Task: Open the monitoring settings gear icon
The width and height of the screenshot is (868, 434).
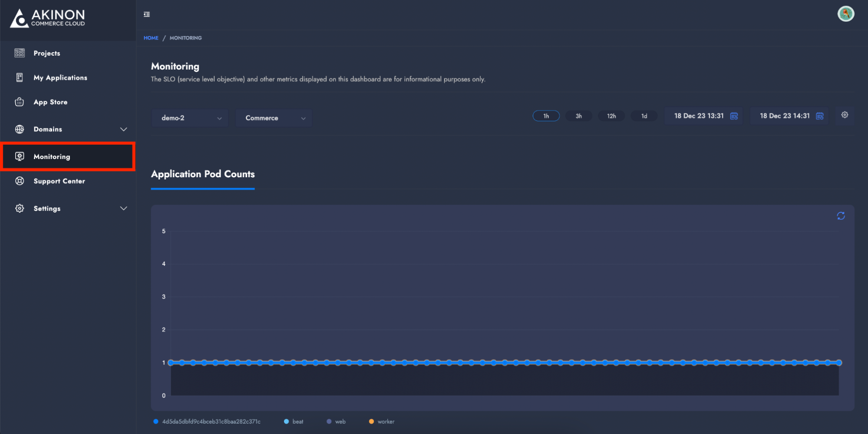Action: pyautogui.click(x=844, y=115)
